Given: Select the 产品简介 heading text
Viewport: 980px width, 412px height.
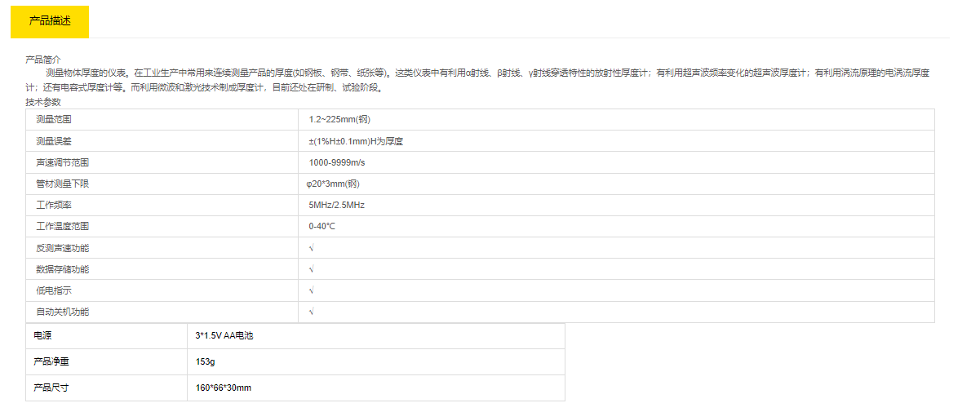Looking at the screenshot, I should click(x=43, y=60).
